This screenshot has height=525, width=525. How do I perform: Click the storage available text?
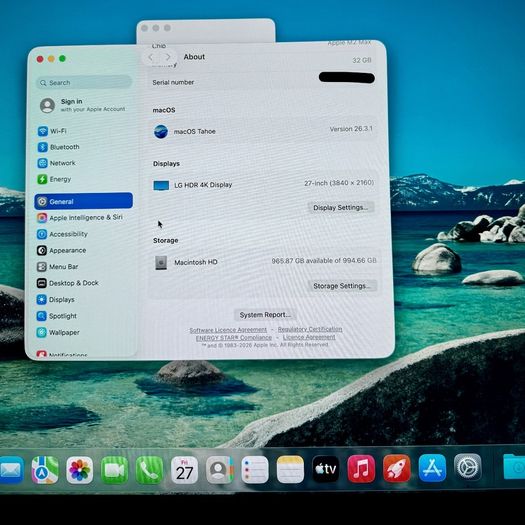point(324,260)
